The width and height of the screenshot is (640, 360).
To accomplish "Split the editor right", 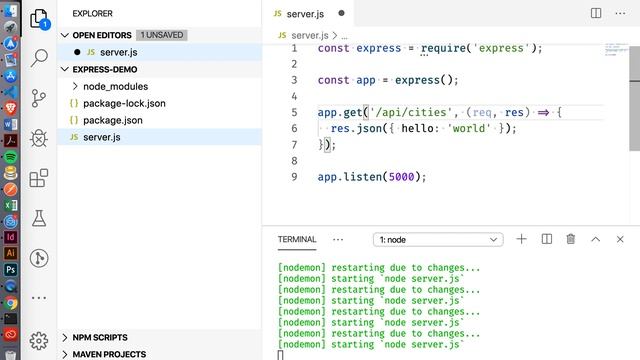I will pos(596,13).
